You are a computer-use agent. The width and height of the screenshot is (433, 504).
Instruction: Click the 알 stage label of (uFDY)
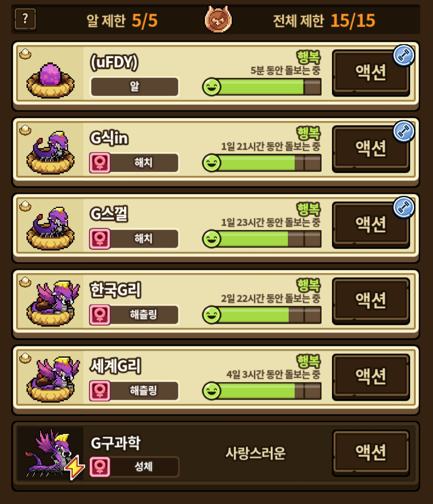click(135, 87)
